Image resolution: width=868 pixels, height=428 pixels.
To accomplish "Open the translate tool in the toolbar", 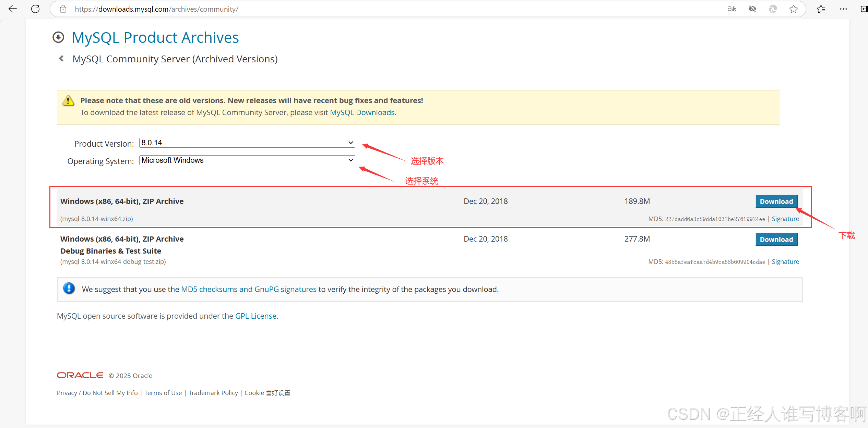I will point(732,9).
